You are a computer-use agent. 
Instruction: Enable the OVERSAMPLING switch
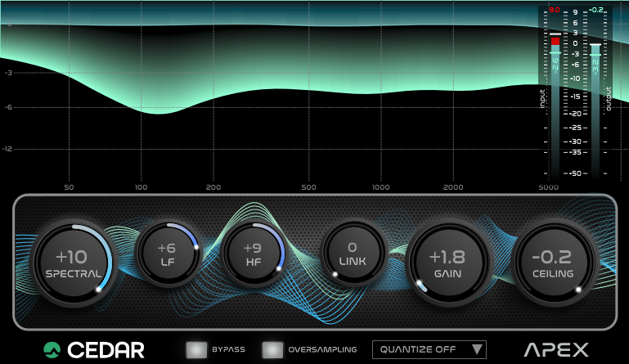tap(272, 349)
